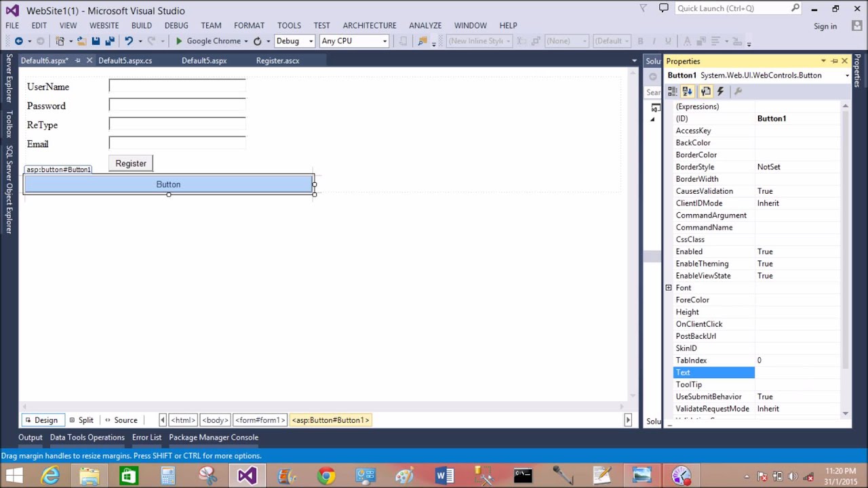This screenshot has width=868, height=488.
Task: Switch to Source view
Action: click(121, 420)
